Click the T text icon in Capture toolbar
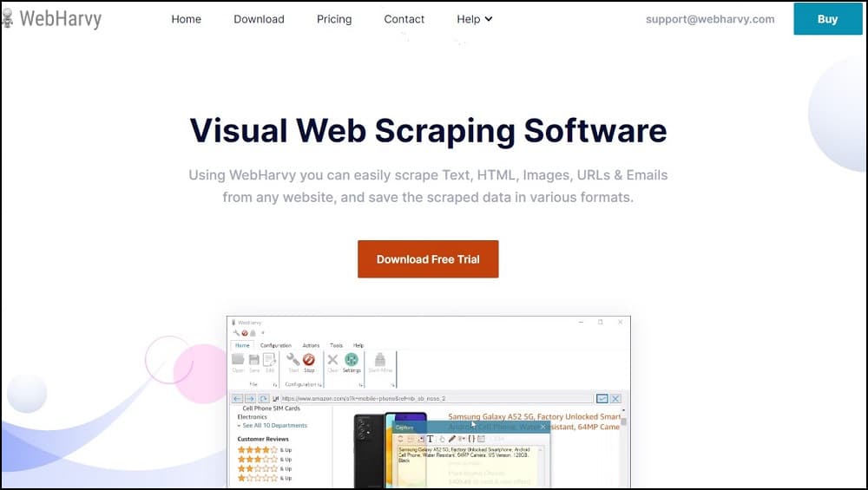 (x=431, y=439)
